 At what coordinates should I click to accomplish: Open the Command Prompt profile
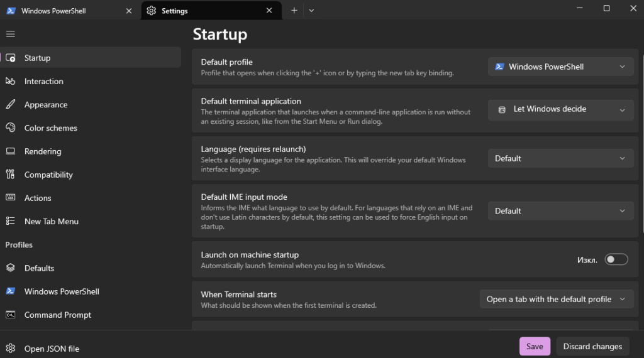[57, 315]
